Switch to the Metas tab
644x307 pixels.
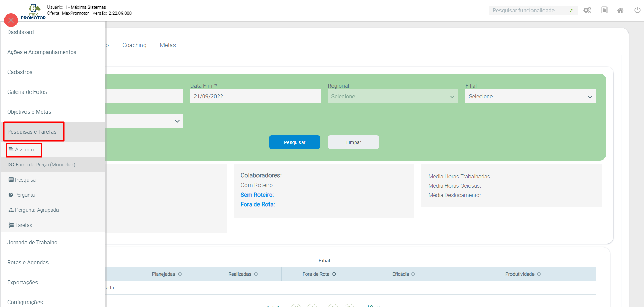(x=168, y=45)
